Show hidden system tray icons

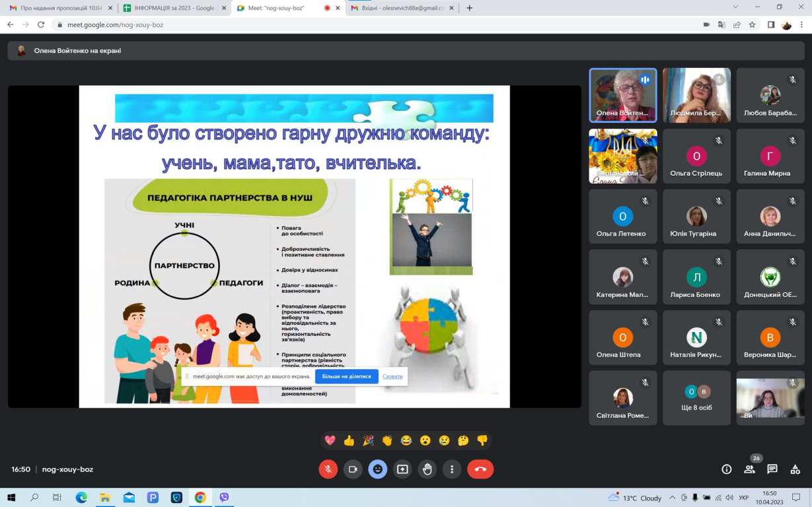(x=673, y=497)
